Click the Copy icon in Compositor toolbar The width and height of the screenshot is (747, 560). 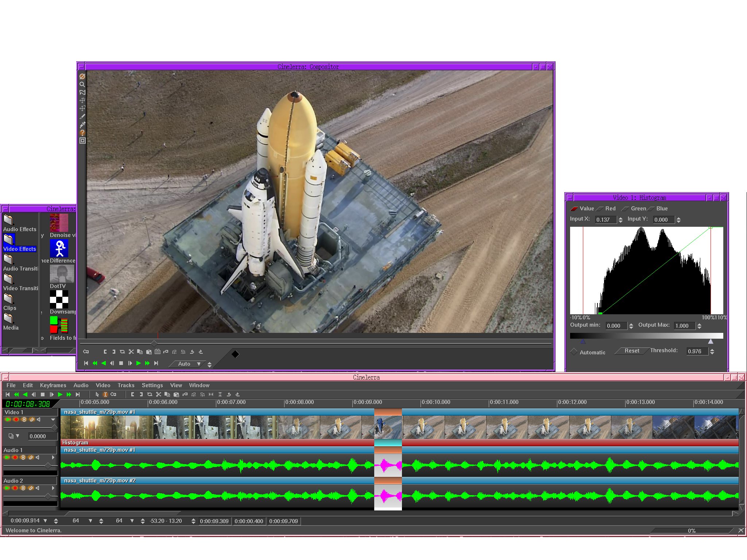pos(140,352)
